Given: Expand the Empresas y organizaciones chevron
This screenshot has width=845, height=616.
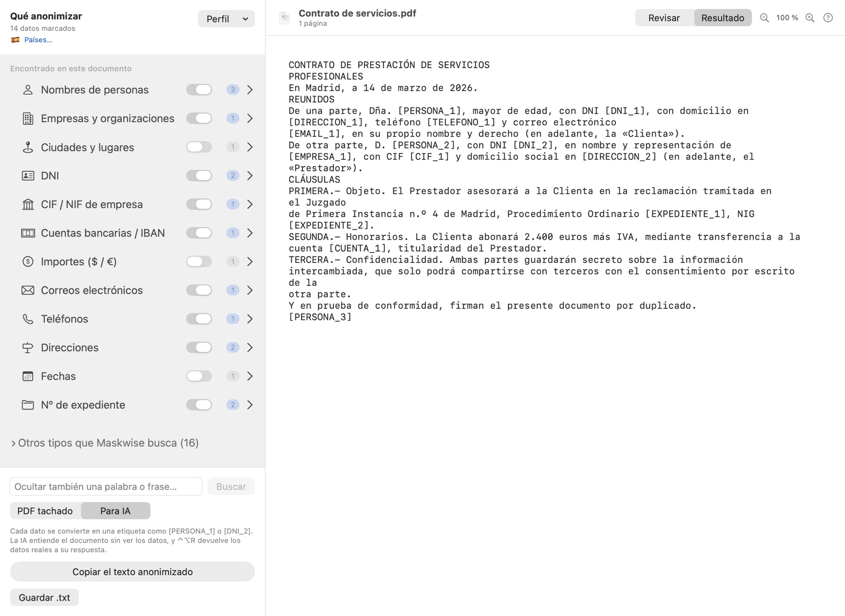Looking at the screenshot, I should tap(250, 118).
